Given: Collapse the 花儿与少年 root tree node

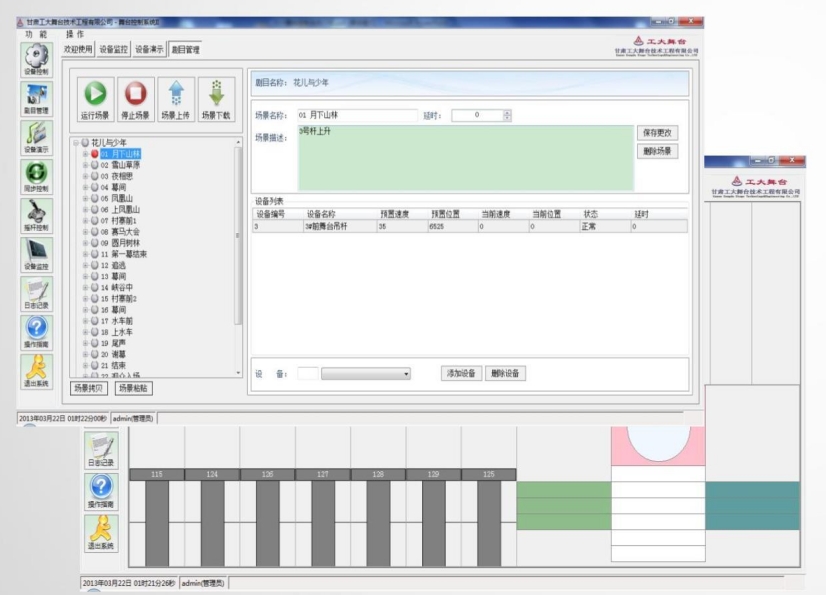Looking at the screenshot, I should pos(75,143).
